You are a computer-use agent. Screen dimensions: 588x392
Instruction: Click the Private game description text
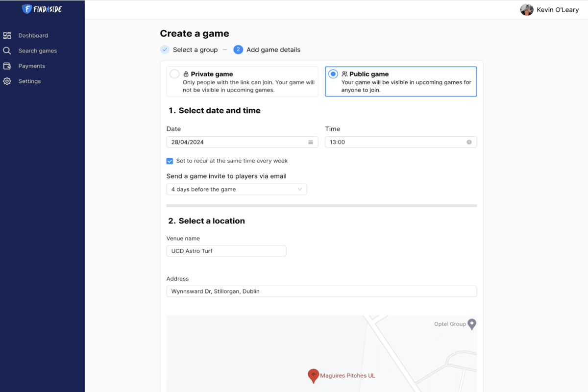(x=249, y=86)
